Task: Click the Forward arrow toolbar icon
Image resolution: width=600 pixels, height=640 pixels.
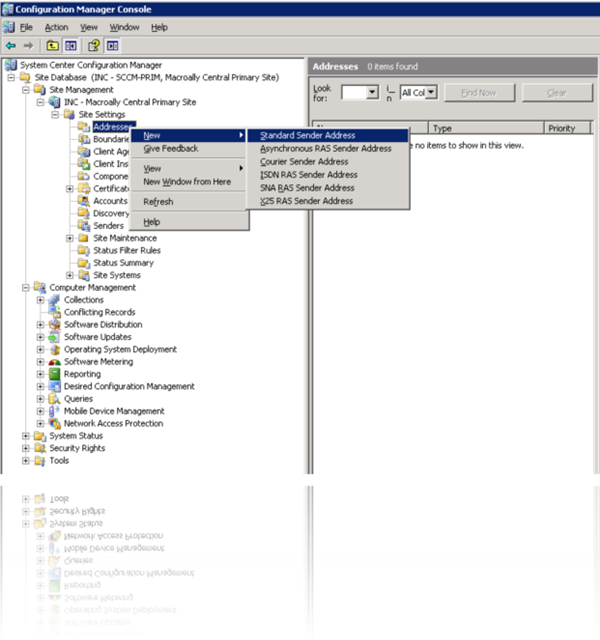Action: [28, 46]
